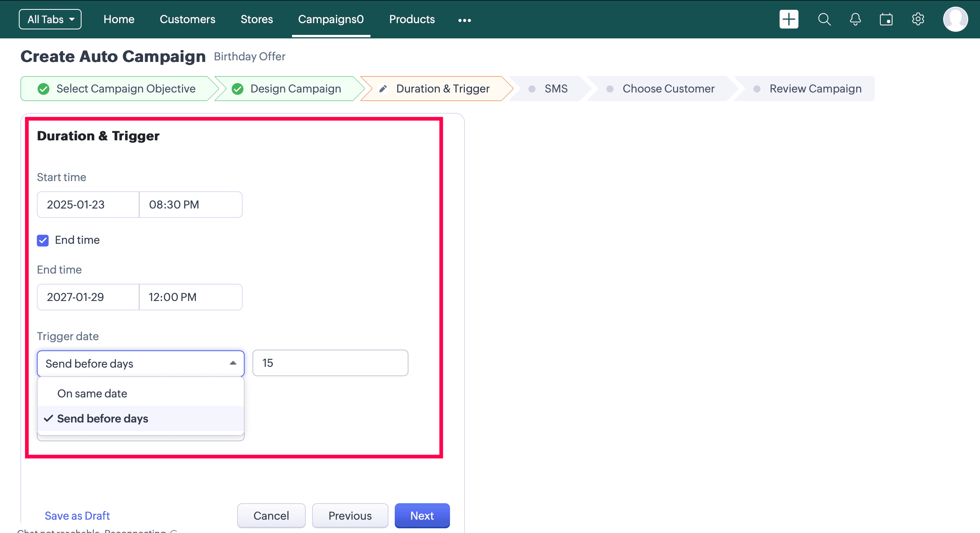Edit the end time 12:00 PM field
This screenshot has height=533, width=980.
[191, 297]
